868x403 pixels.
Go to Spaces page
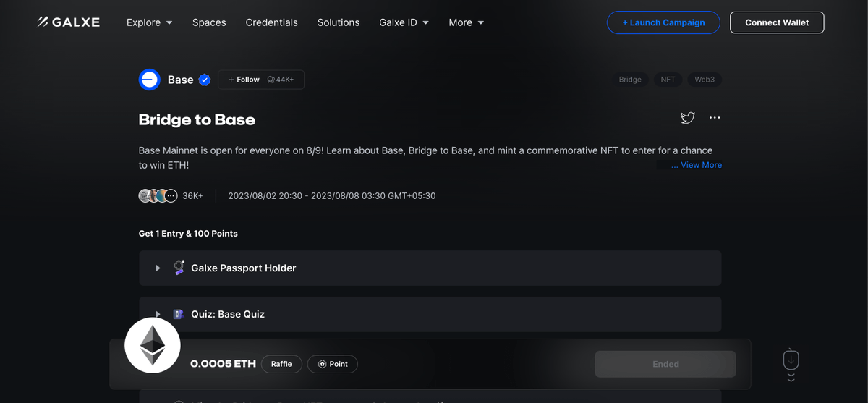(x=209, y=22)
